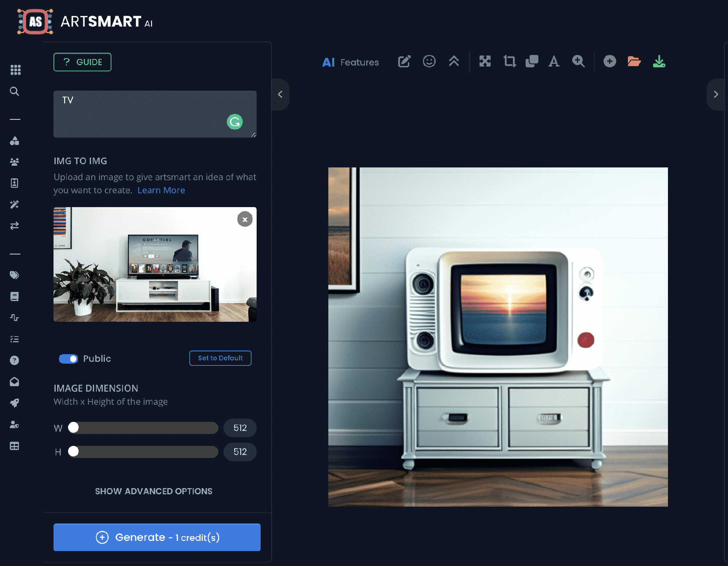Open the face emotion editor tool
Image resolution: width=728 pixels, height=566 pixels.
click(430, 62)
